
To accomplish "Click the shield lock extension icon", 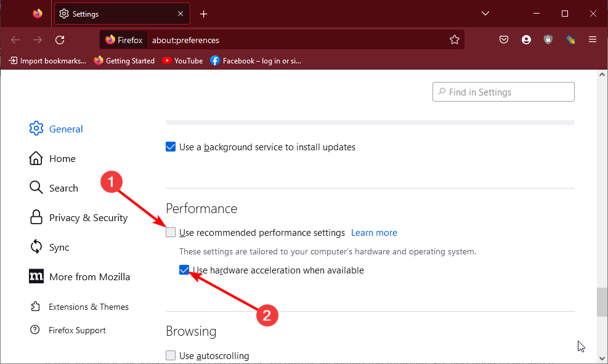I will pos(548,39).
